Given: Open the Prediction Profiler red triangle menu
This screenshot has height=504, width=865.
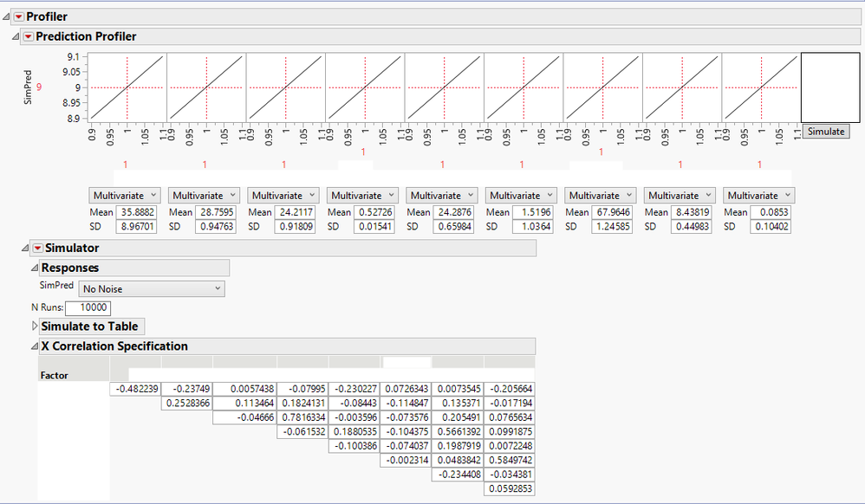Looking at the screenshot, I should [x=28, y=36].
